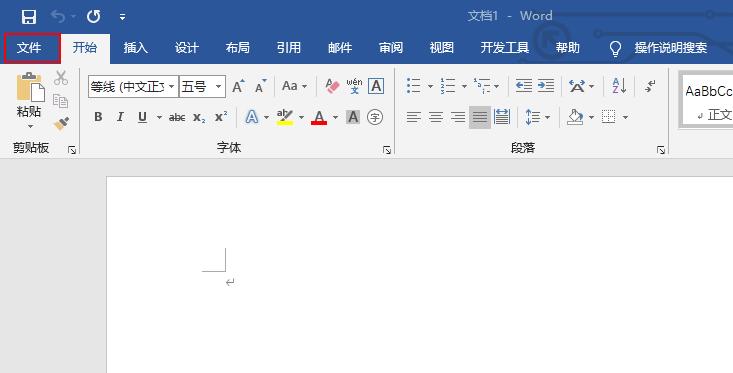733x373 pixels.
Task: Switch to the 引用 tab
Action: [288, 48]
